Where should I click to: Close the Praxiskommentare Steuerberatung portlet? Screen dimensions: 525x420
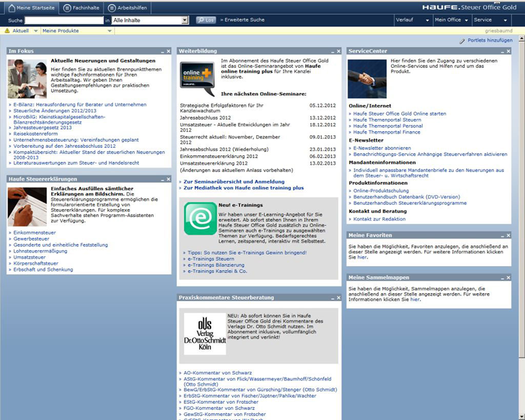[x=338, y=298]
